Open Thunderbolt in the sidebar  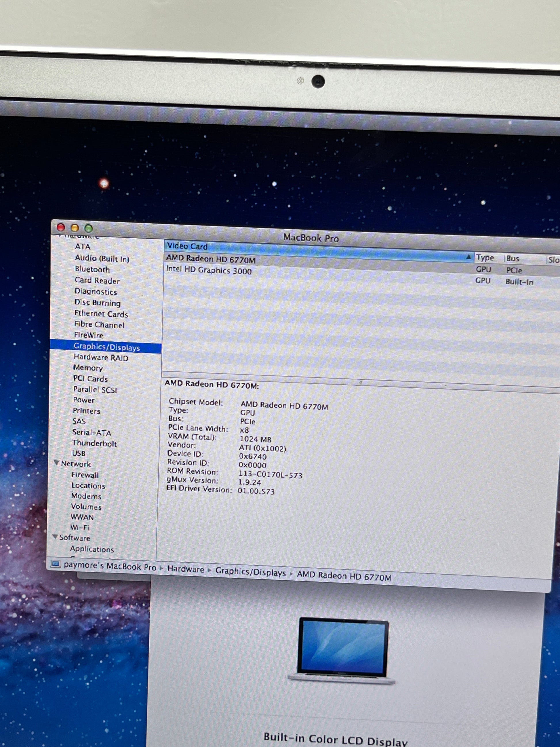click(x=94, y=443)
